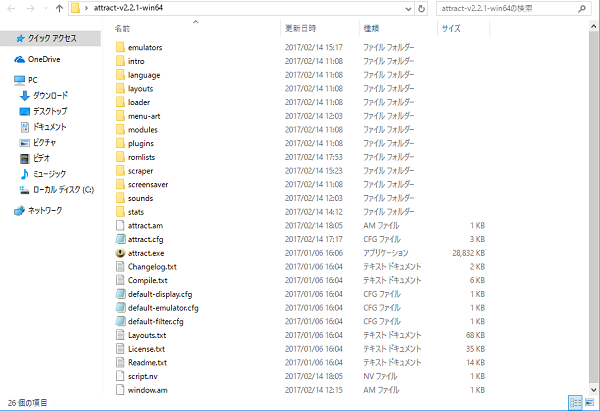Screen dimensions: 600x411
Task: Refresh the folder view
Action: pos(421,8)
